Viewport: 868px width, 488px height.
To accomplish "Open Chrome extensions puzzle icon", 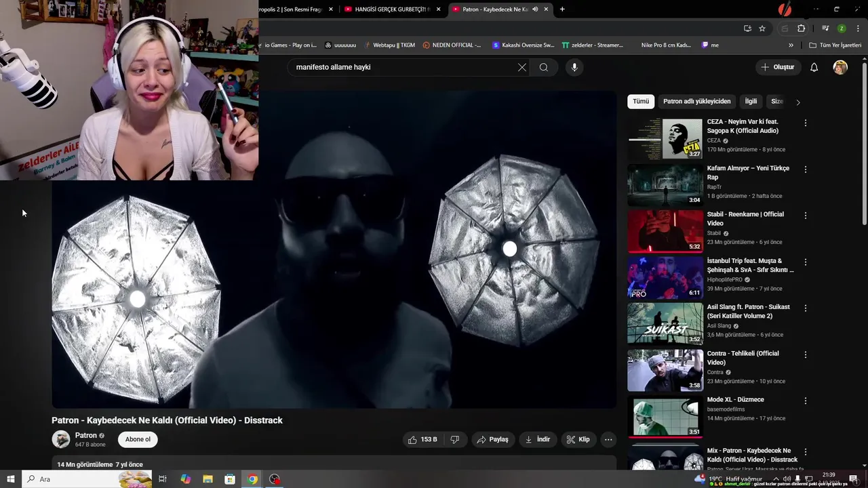I will (801, 28).
